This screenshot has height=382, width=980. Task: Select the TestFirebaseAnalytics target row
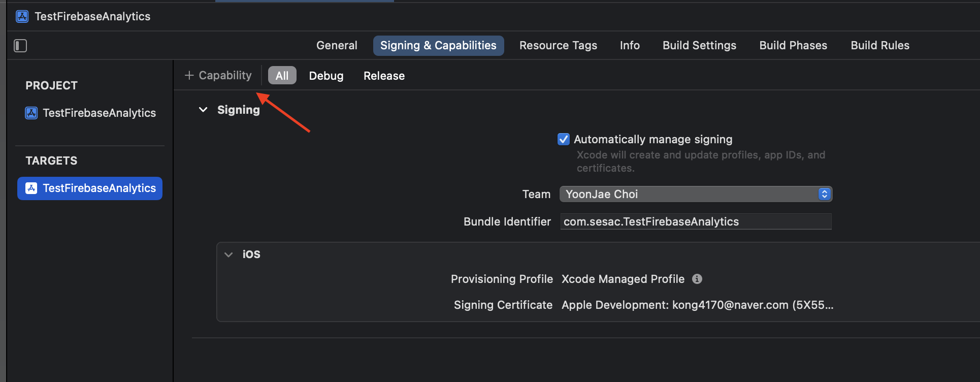point(90,188)
